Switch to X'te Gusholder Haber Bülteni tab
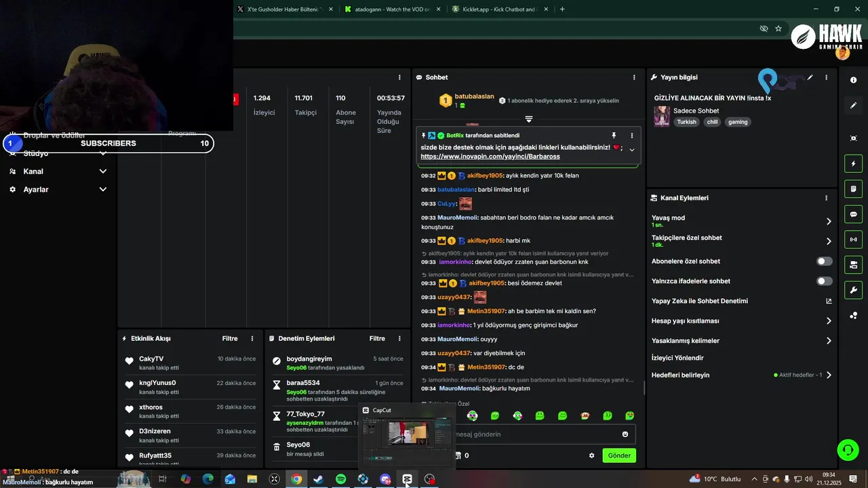Viewport: 868px width, 488px height. (x=283, y=9)
